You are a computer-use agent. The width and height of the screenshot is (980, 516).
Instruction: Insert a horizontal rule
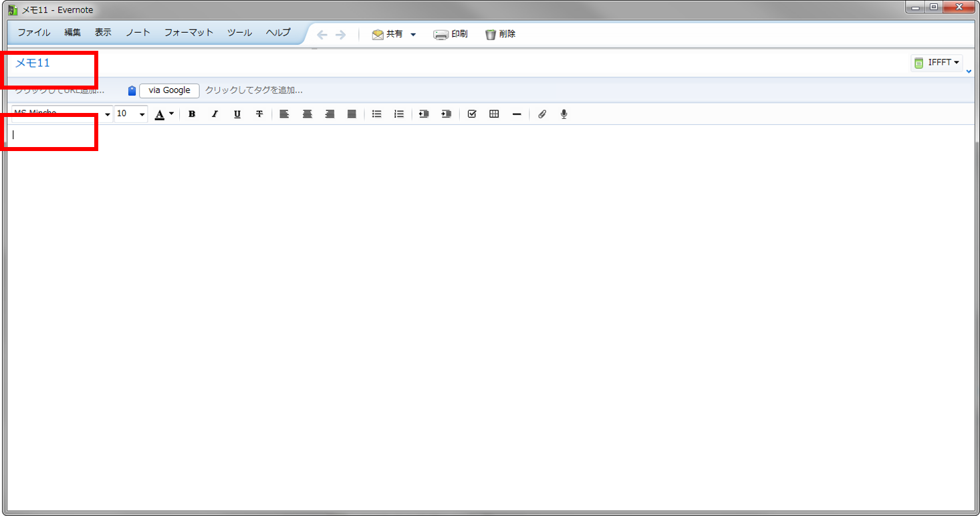(x=517, y=114)
